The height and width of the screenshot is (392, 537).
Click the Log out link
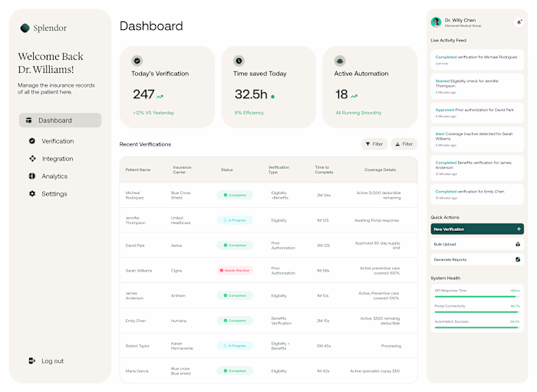[x=52, y=361]
